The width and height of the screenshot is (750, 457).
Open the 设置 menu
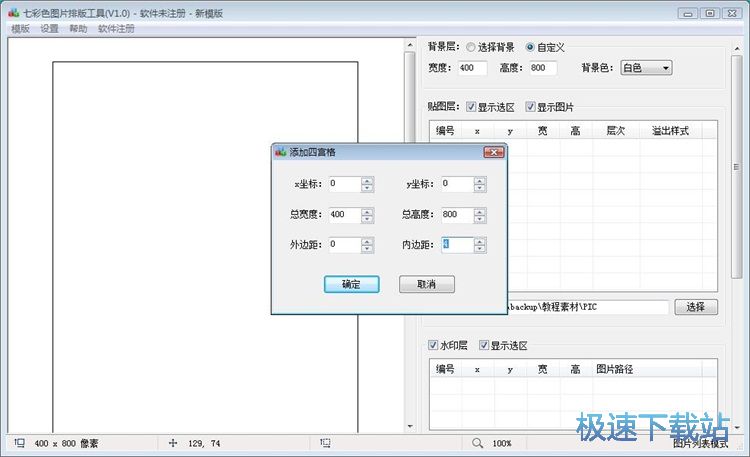pos(49,29)
